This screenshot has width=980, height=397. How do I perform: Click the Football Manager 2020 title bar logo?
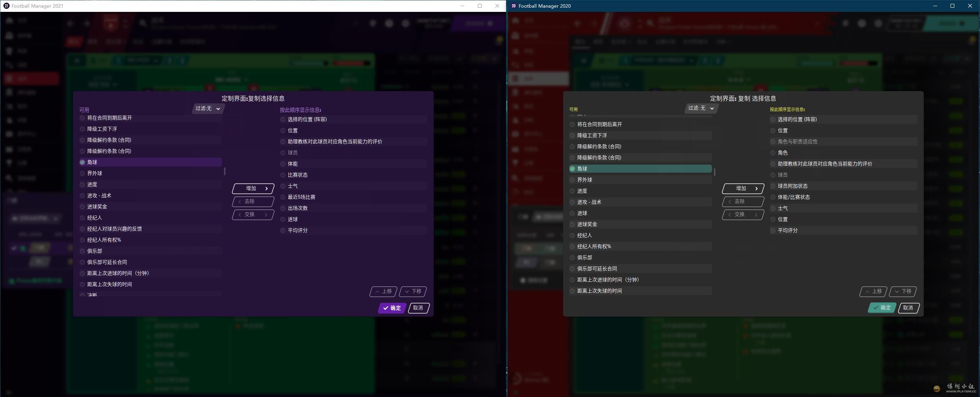click(513, 6)
